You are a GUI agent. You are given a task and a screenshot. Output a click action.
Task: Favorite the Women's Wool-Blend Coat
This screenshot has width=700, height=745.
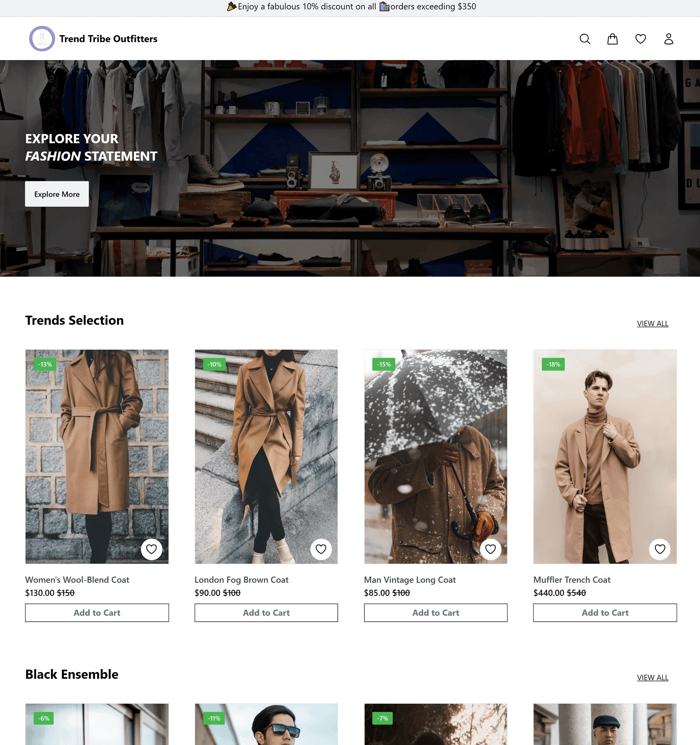(x=151, y=549)
